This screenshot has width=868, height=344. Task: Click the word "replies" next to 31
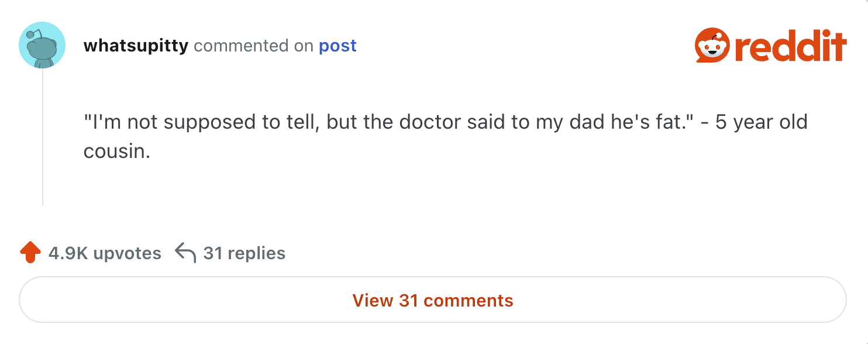[x=256, y=253]
